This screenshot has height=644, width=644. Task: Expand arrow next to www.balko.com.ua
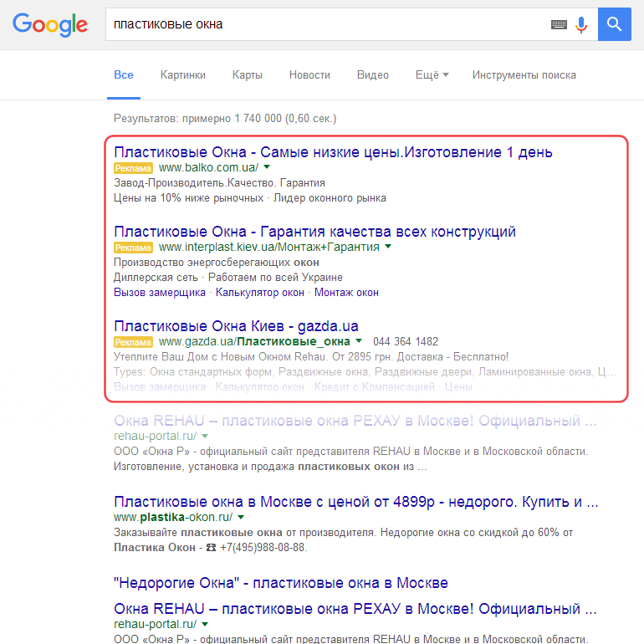click(267, 167)
